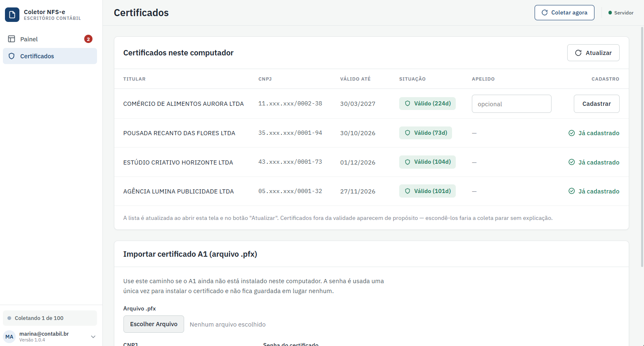Click the Coletor NFS-e document logo icon

[x=12, y=15]
